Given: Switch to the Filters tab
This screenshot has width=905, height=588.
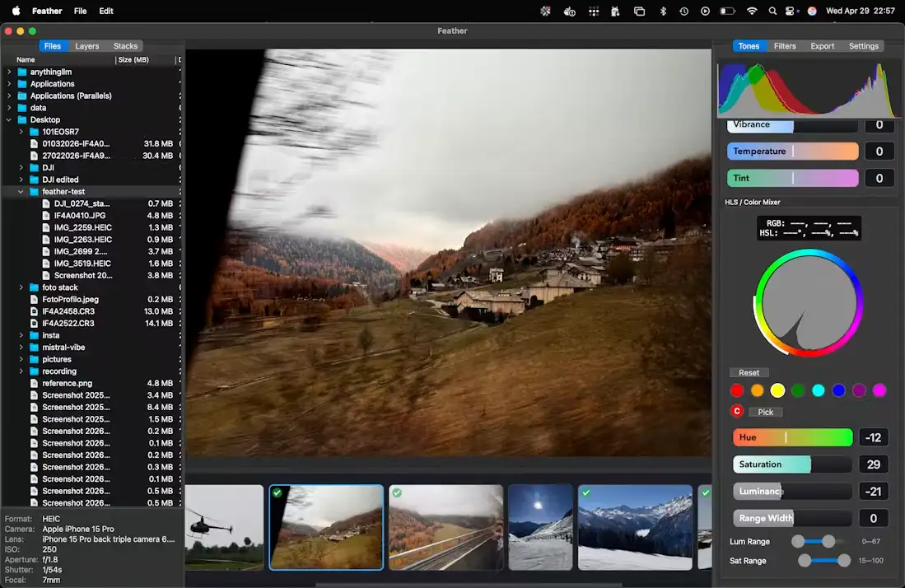Looking at the screenshot, I should pyautogui.click(x=785, y=46).
